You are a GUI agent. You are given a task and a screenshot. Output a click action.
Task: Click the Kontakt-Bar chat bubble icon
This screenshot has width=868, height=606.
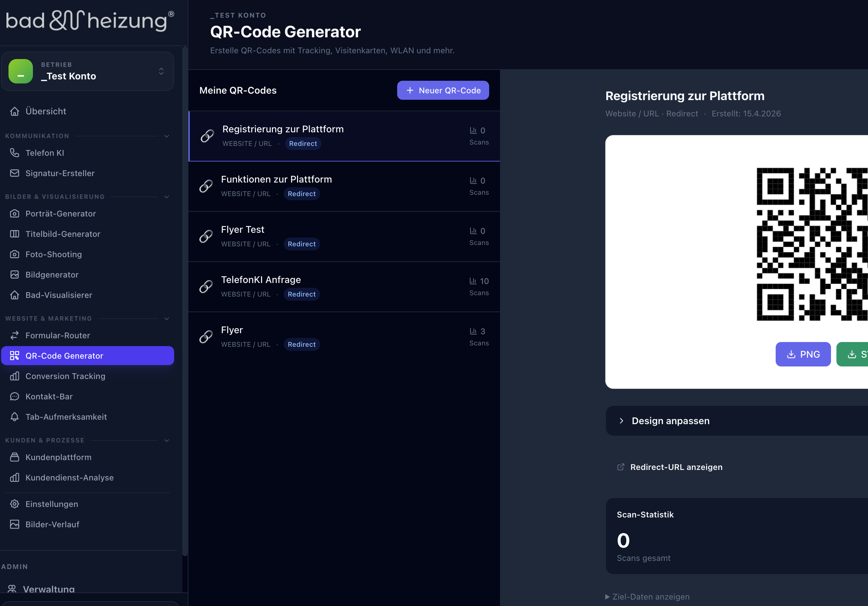(x=14, y=397)
